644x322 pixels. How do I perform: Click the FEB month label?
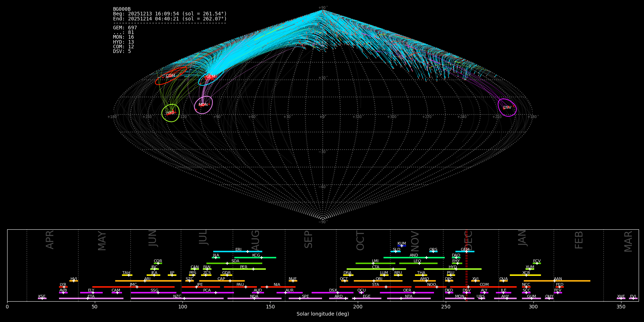579,240
